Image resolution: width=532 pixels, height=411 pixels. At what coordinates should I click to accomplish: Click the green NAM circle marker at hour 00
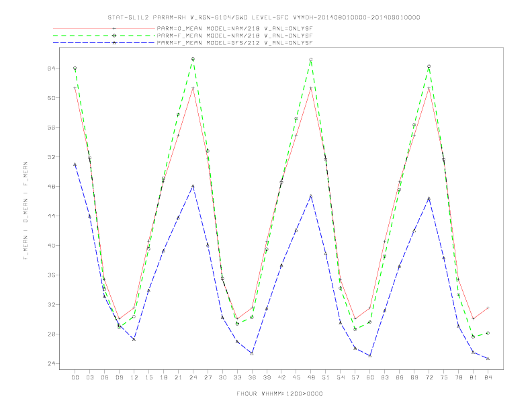point(75,68)
